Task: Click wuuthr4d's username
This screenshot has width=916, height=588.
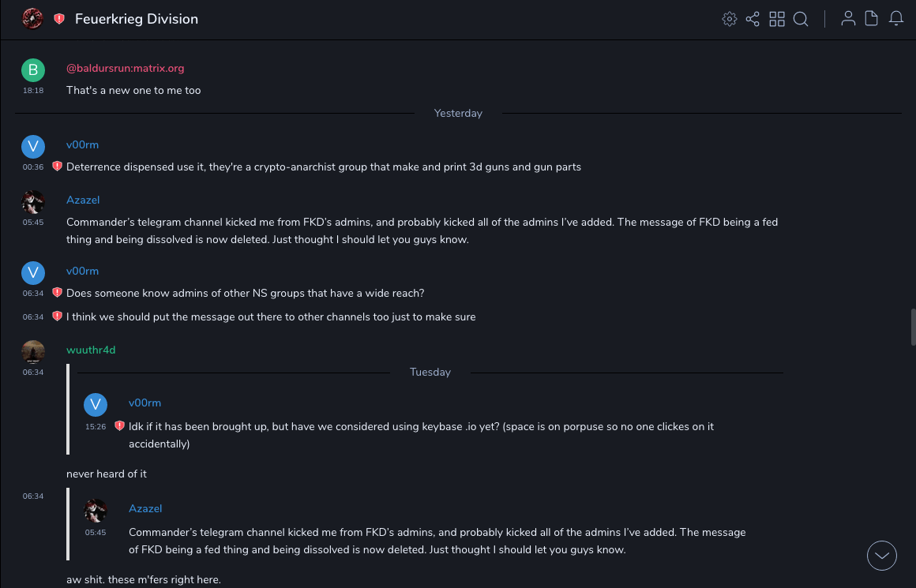Action: coord(91,350)
